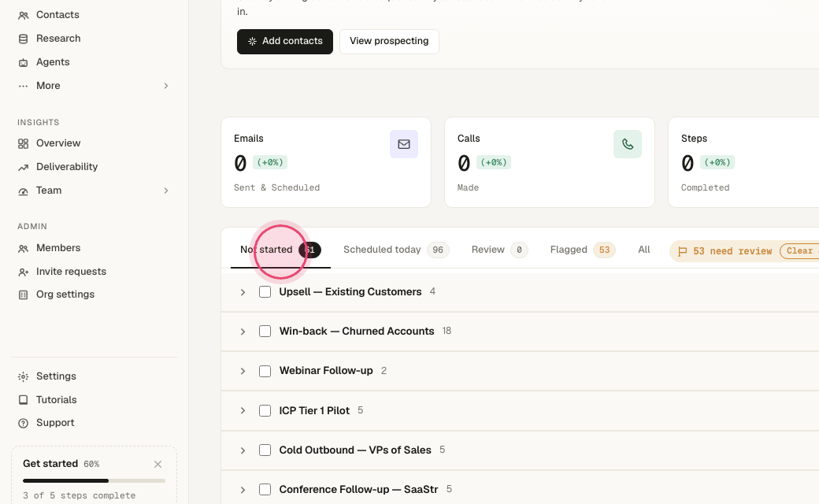Go to Deliverability insights

pyautogui.click(x=67, y=167)
